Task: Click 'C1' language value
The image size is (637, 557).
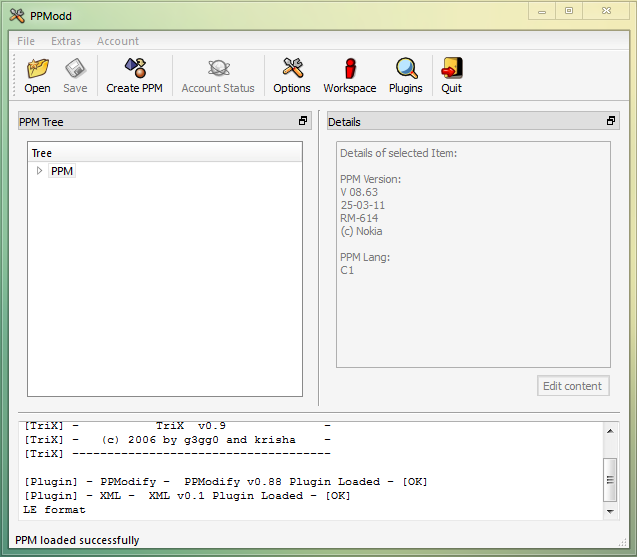Action: [347, 270]
